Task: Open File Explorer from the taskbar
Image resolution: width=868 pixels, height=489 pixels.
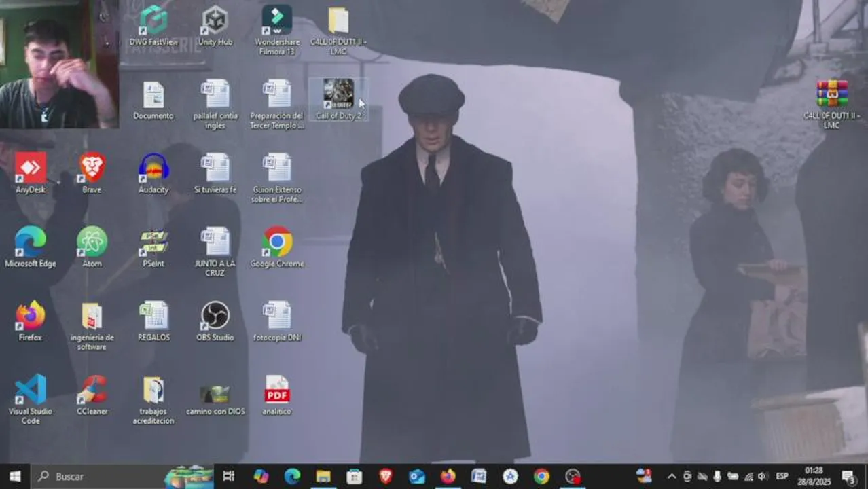Action: 323,476
